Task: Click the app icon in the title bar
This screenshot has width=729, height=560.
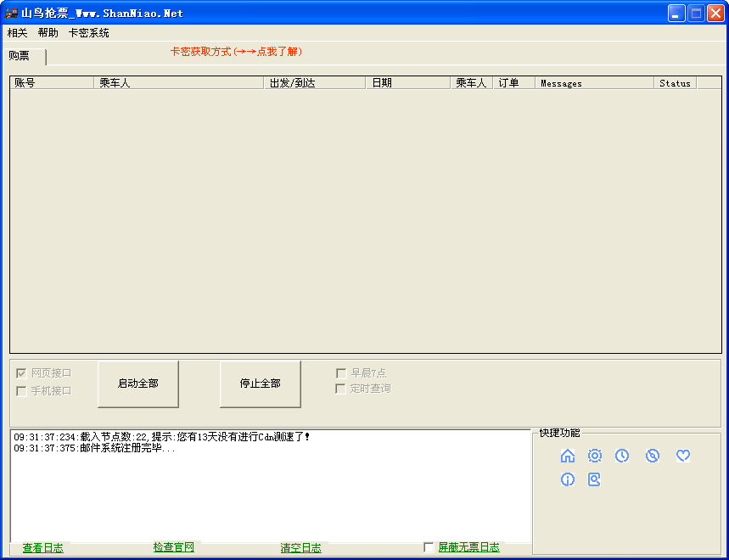Action: [x=12, y=14]
